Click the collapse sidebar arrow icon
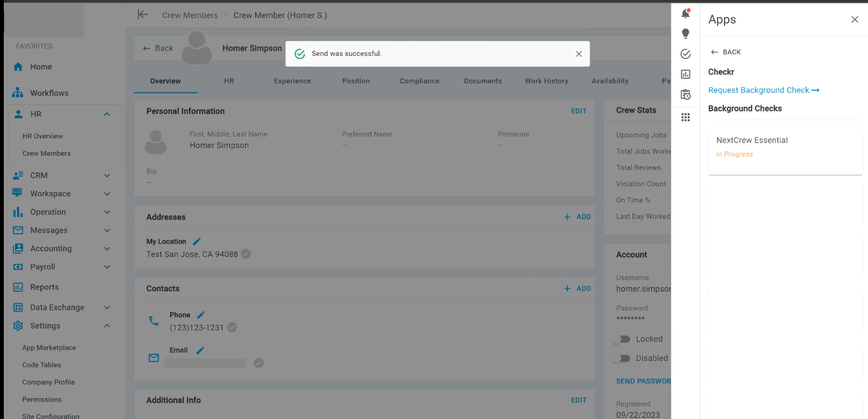Viewport: 868px width, 419px height. (143, 15)
